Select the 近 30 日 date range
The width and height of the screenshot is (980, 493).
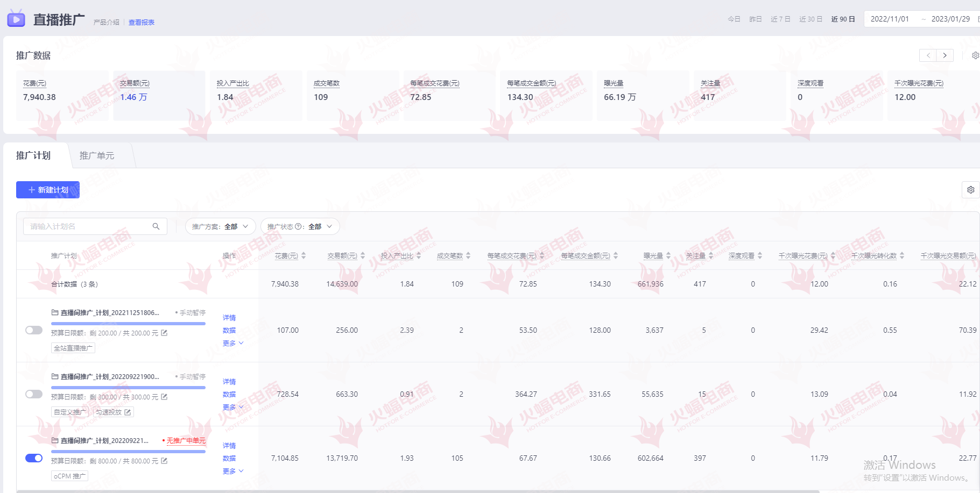[810, 19]
